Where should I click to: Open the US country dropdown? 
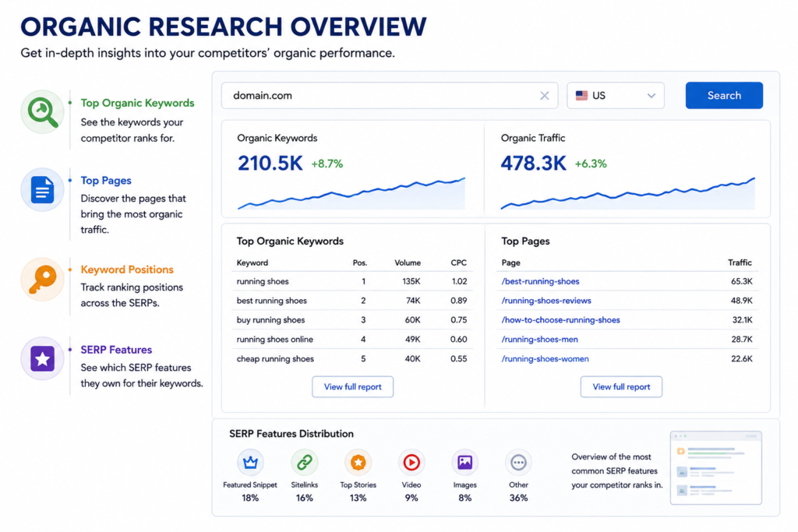pyautogui.click(x=616, y=96)
